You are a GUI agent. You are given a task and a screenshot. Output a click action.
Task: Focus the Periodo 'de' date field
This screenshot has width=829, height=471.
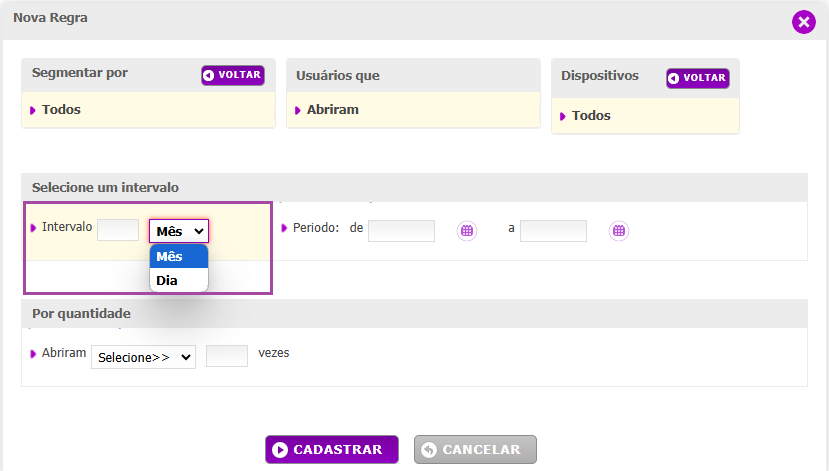point(401,231)
